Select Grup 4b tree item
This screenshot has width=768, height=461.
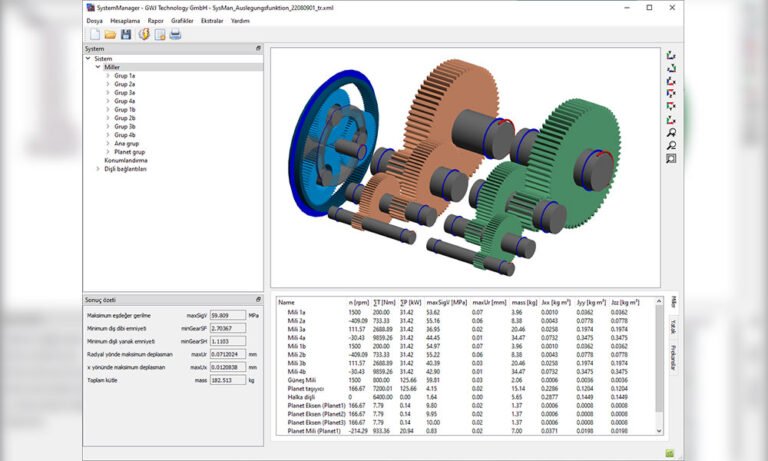pyautogui.click(x=125, y=135)
